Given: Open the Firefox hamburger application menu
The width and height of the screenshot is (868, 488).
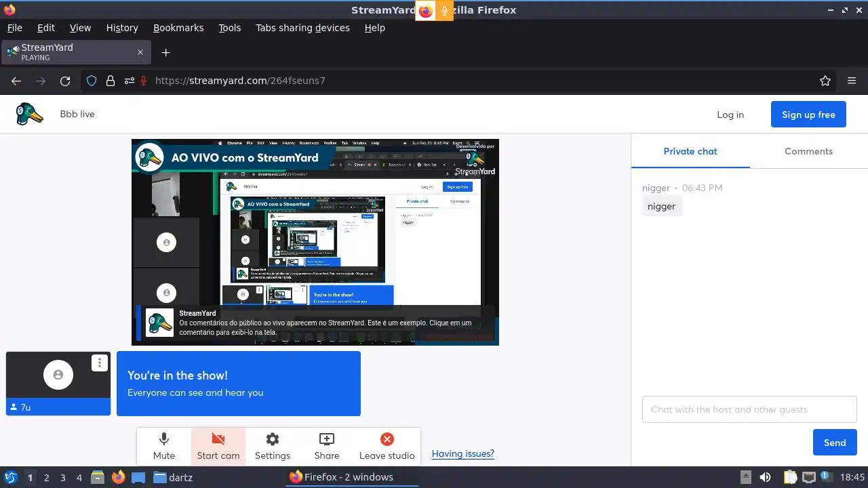Looking at the screenshot, I should (x=852, y=81).
